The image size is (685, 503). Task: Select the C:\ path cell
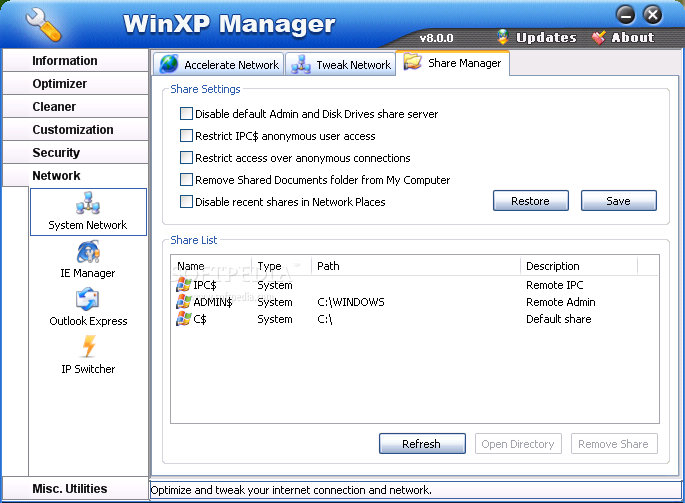325,319
